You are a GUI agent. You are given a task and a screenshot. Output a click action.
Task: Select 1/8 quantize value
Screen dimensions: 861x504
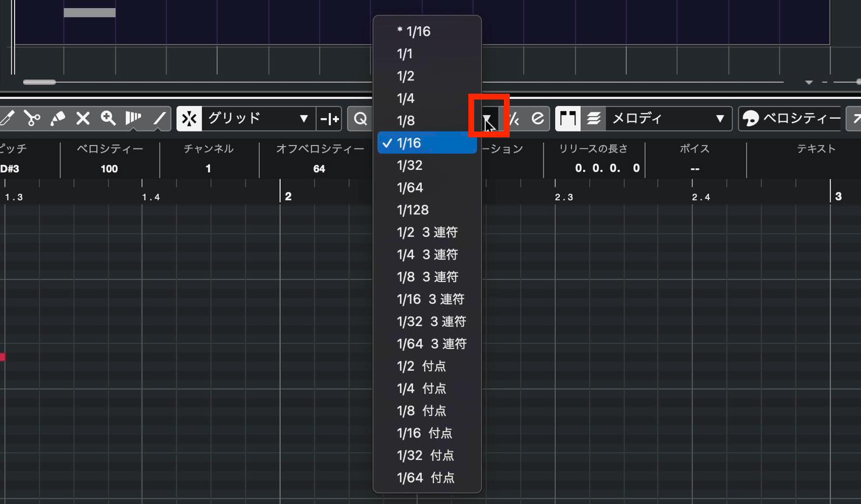(427, 120)
